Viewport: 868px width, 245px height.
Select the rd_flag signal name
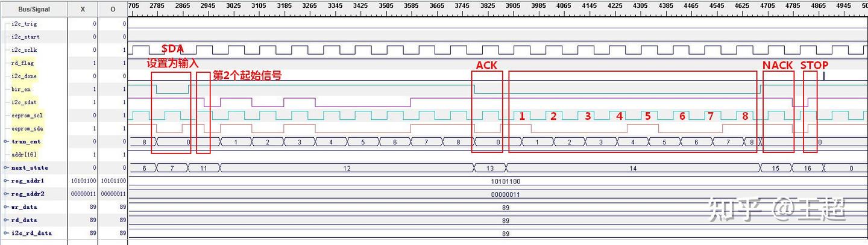point(23,63)
